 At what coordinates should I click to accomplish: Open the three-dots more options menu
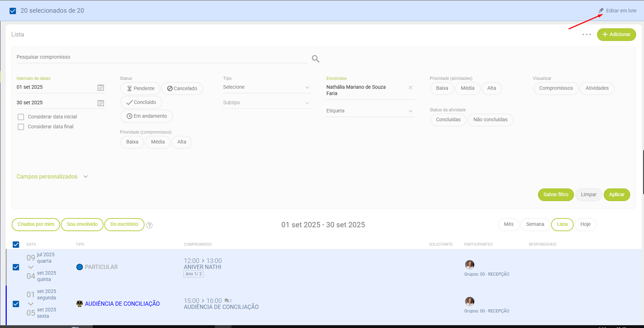(x=586, y=35)
